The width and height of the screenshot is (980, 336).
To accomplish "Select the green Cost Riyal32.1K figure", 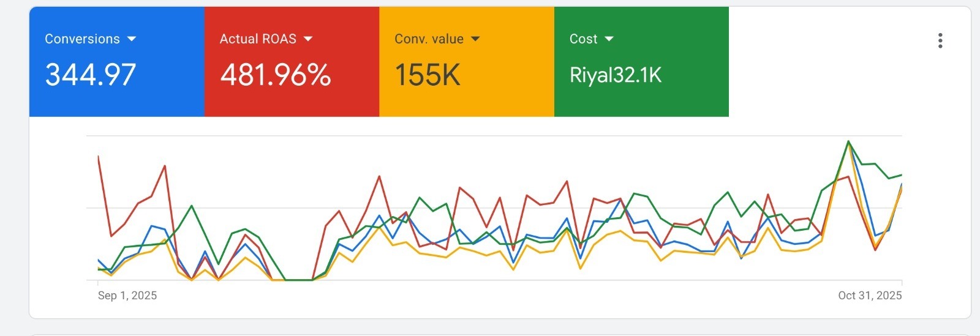I will click(616, 75).
